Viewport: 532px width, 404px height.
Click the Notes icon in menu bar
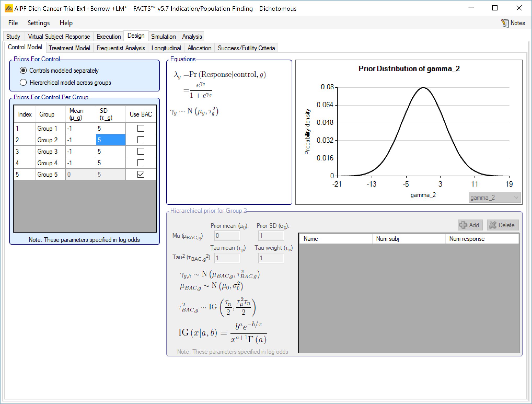tap(505, 23)
